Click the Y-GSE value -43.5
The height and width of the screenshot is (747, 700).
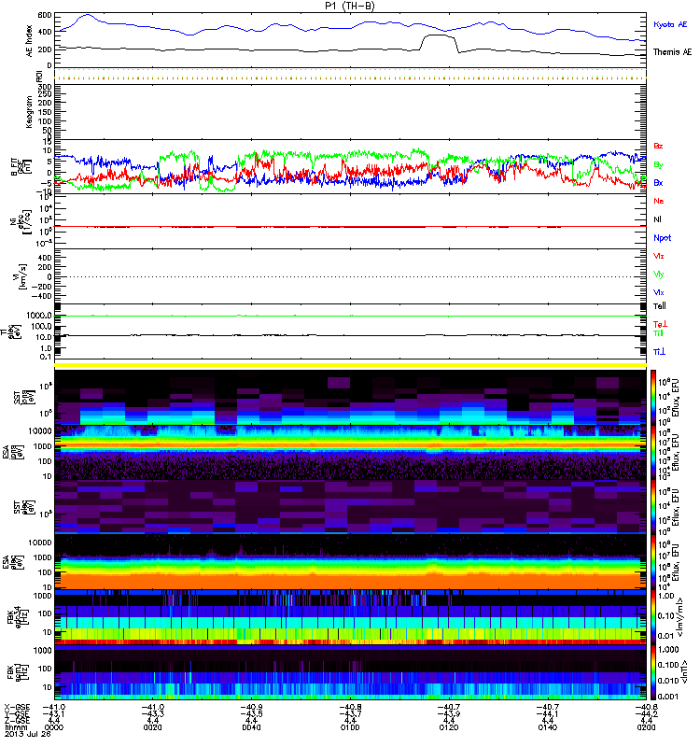pyautogui.click(x=251, y=714)
